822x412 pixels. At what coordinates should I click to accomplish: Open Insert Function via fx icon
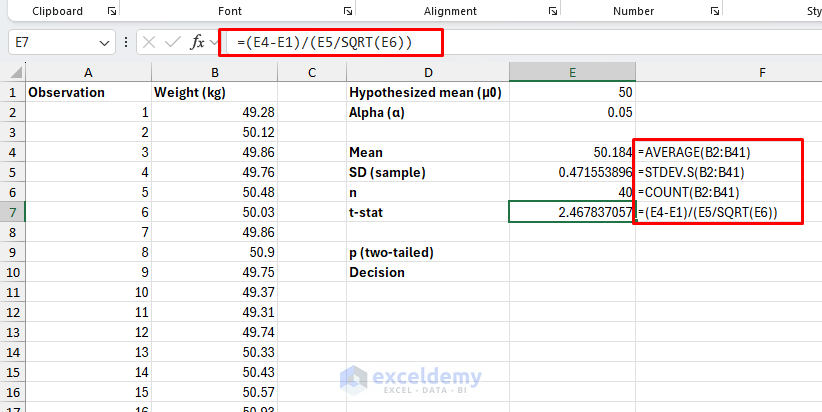point(197,42)
